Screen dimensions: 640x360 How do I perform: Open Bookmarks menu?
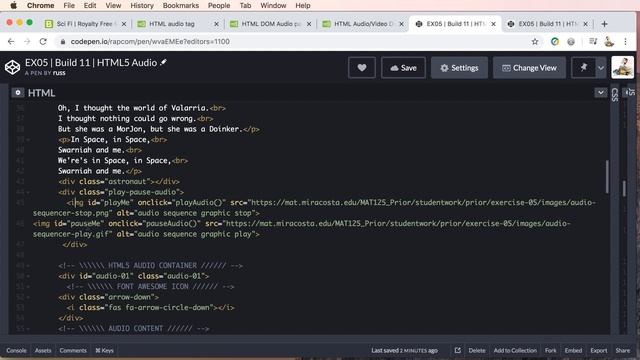[181, 5]
